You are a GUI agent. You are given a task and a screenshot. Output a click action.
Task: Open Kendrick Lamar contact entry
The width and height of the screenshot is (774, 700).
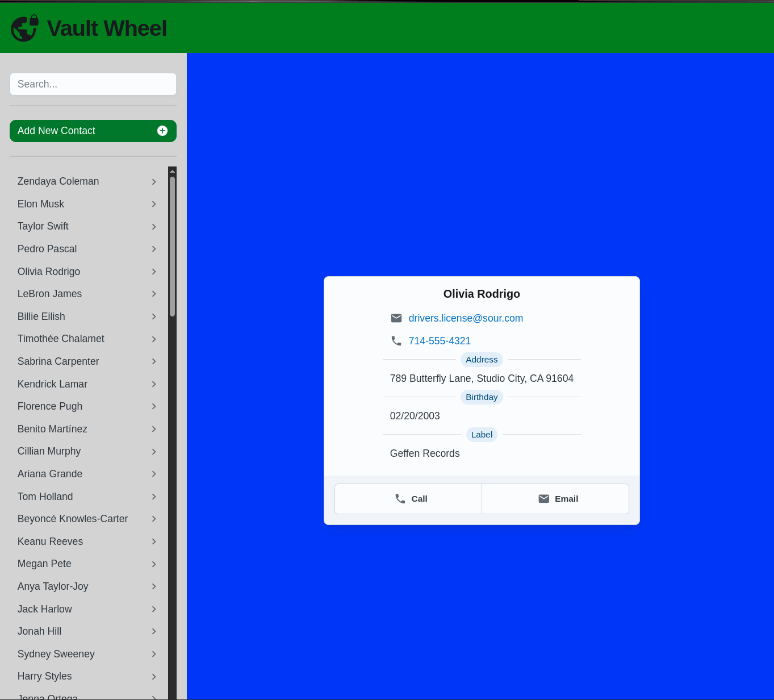53,384
